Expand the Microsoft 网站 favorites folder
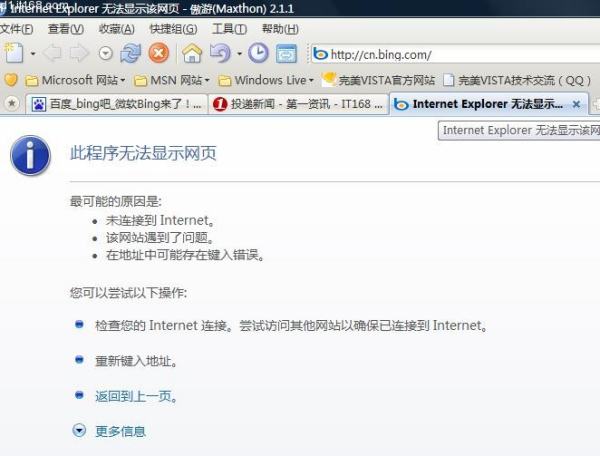 click(x=75, y=80)
